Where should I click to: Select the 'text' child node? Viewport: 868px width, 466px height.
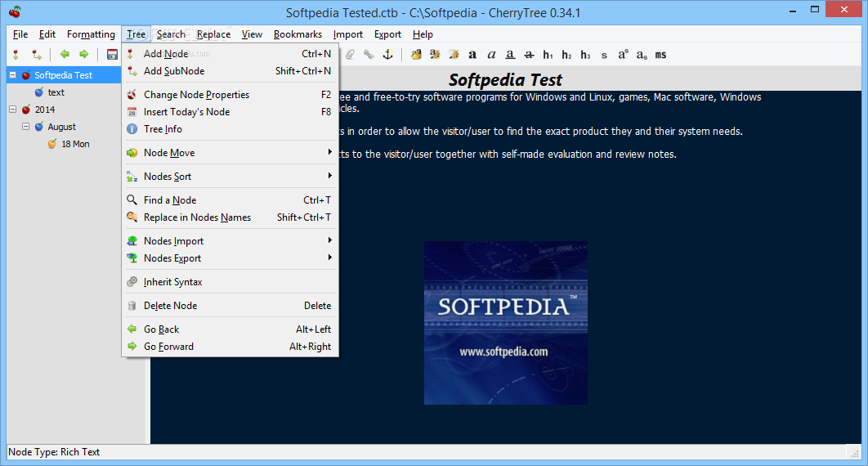pyautogui.click(x=56, y=92)
